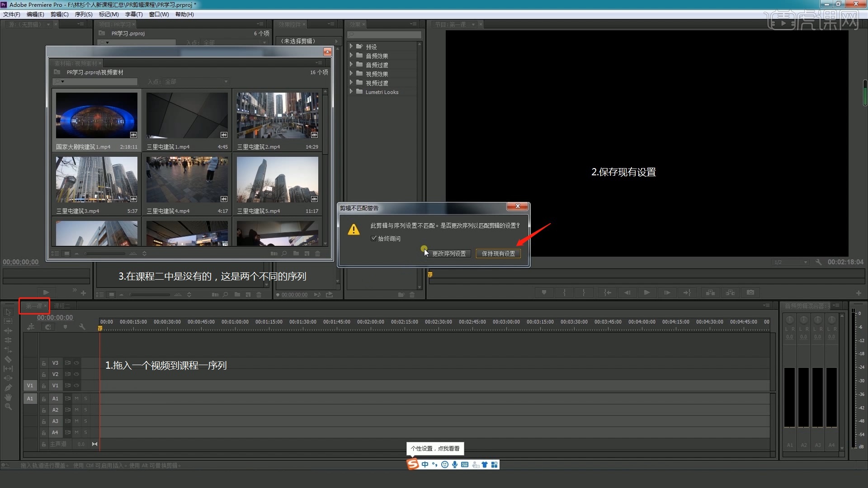Click the 保持现有设置 button
Screen dimensions: 868x488
coord(498,254)
